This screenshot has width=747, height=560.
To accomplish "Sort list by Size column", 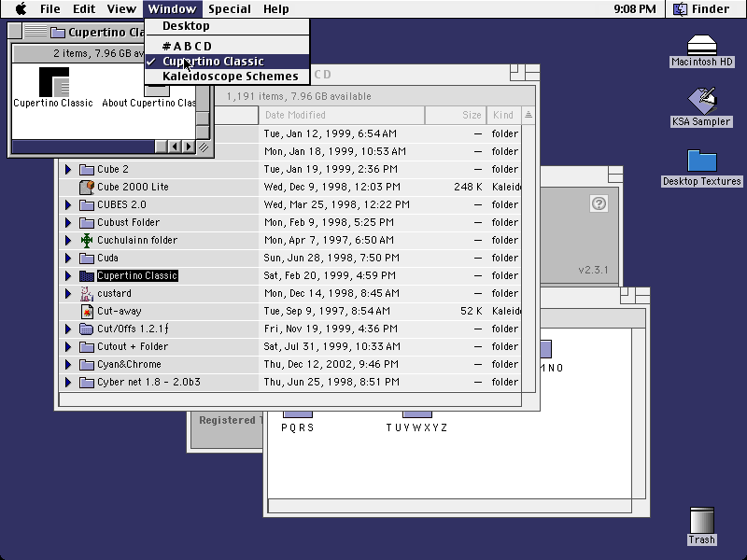I will point(456,115).
